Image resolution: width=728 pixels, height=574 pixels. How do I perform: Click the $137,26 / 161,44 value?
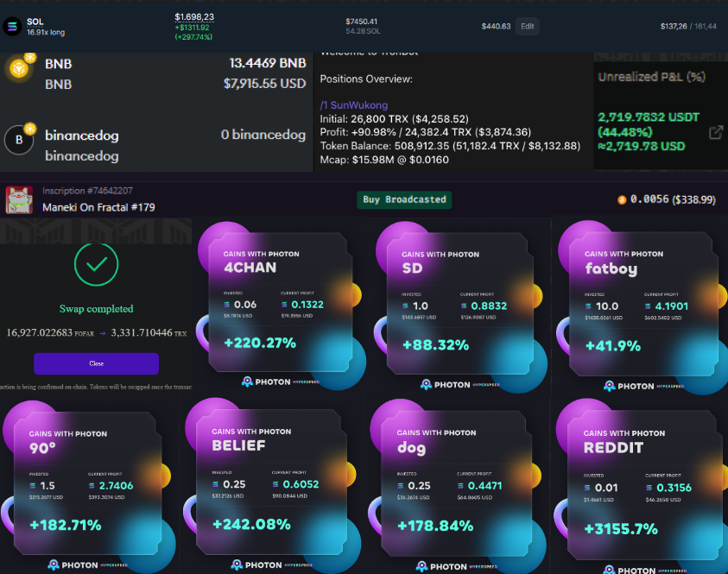coord(688,27)
